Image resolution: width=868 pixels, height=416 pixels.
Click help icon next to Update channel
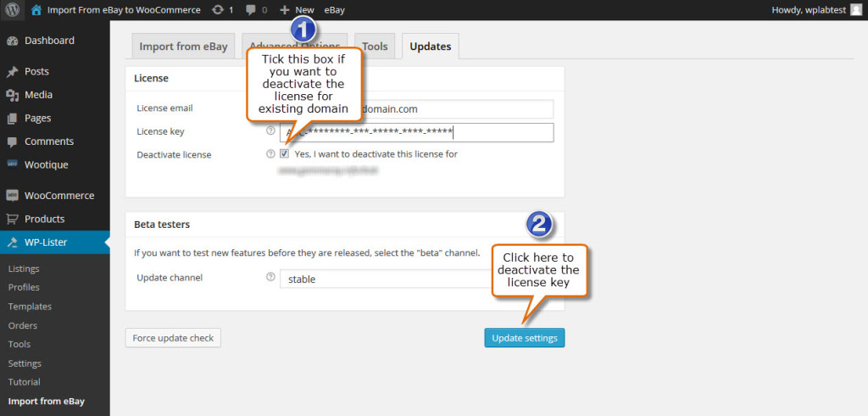[x=270, y=276]
